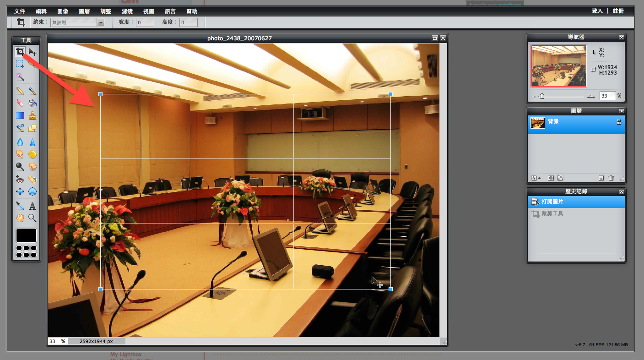Click the navigator zoom slider handle
Screen dimensions: 644x360
pyautogui.click(x=542, y=96)
